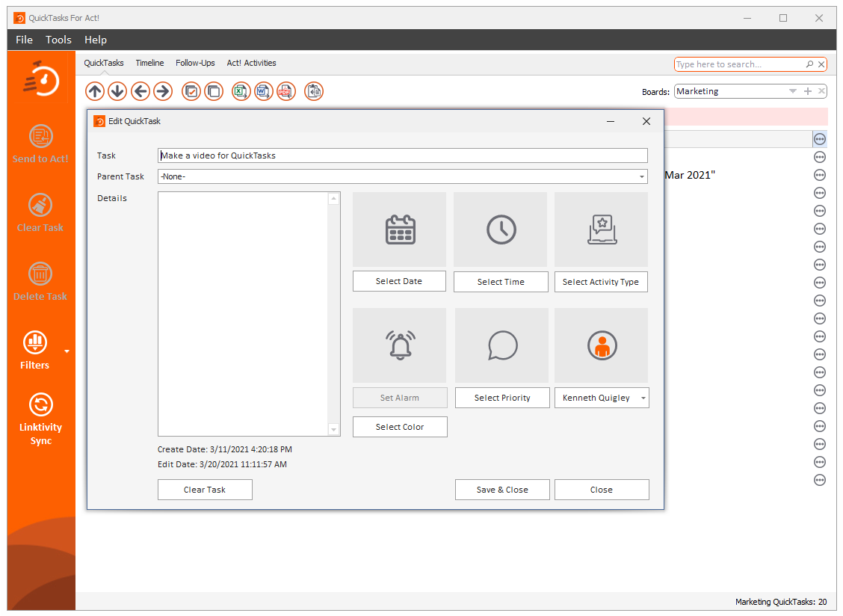This screenshot has width=843, height=616.
Task: Click the Select Date button
Action: (x=400, y=281)
